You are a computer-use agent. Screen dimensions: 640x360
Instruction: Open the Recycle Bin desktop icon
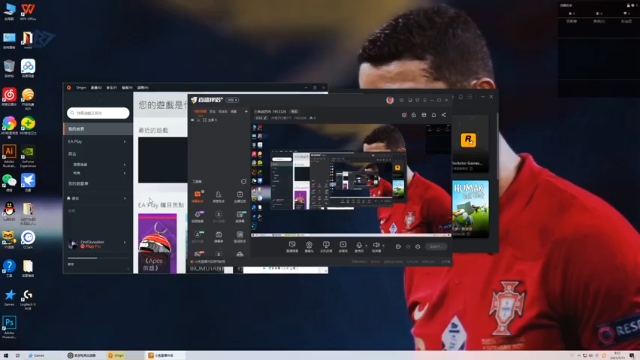pos(9,69)
